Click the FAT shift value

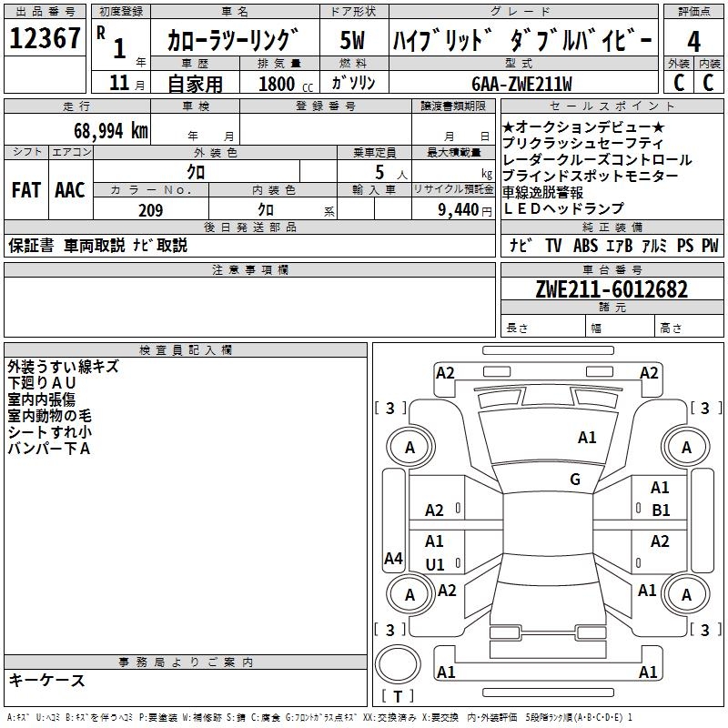tap(26, 190)
